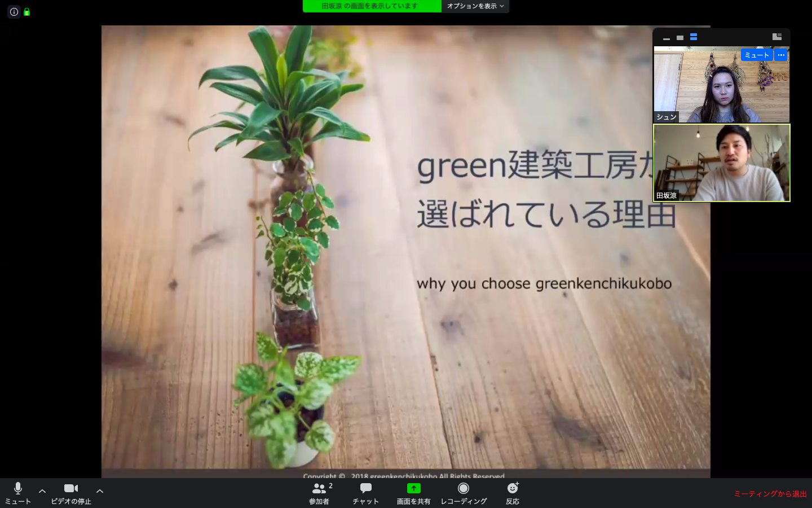812x508 pixels.
Task: Open the オプションを表示 dropdown at top
Action: point(475,6)
